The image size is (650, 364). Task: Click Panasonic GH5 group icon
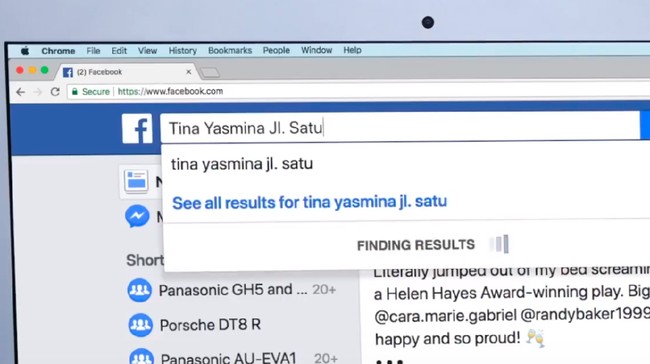(x=139, y=290)
